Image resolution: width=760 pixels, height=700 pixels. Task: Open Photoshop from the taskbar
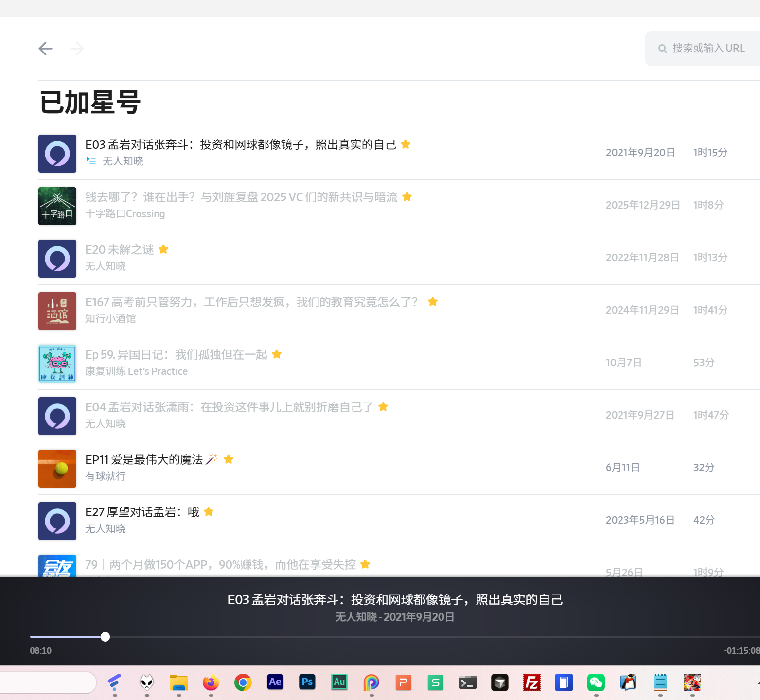pyautogui.click(x=307, y=682)
